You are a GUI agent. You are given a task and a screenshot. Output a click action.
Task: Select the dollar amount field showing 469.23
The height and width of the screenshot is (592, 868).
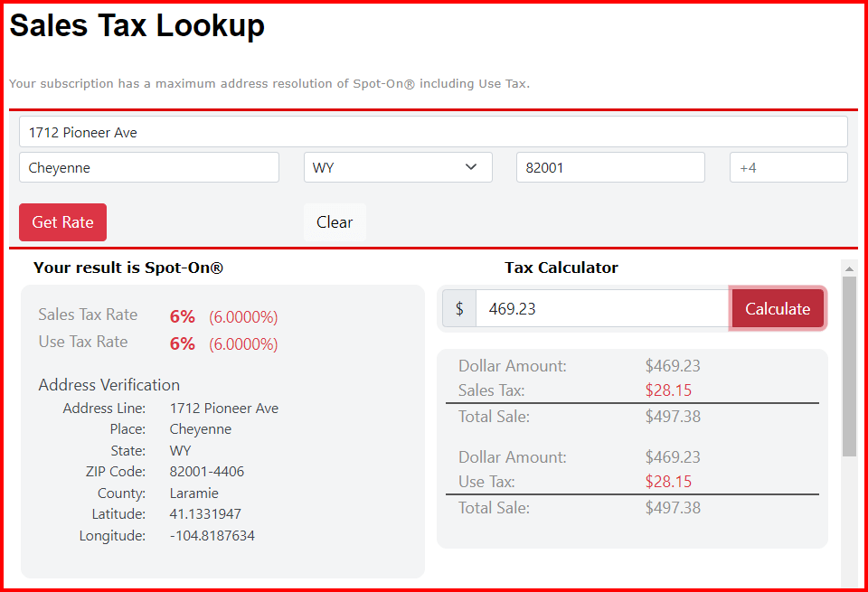(601, 308)
